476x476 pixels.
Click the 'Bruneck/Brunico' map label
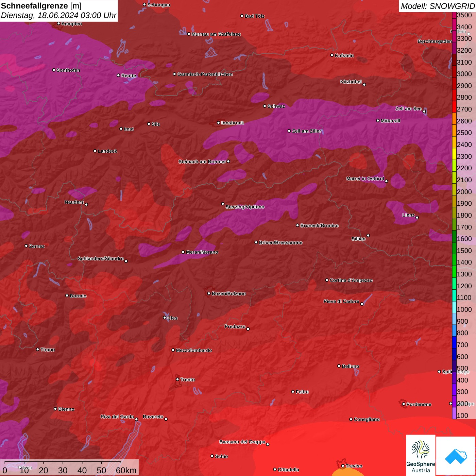pyautogui.click(x=319, y=225)
